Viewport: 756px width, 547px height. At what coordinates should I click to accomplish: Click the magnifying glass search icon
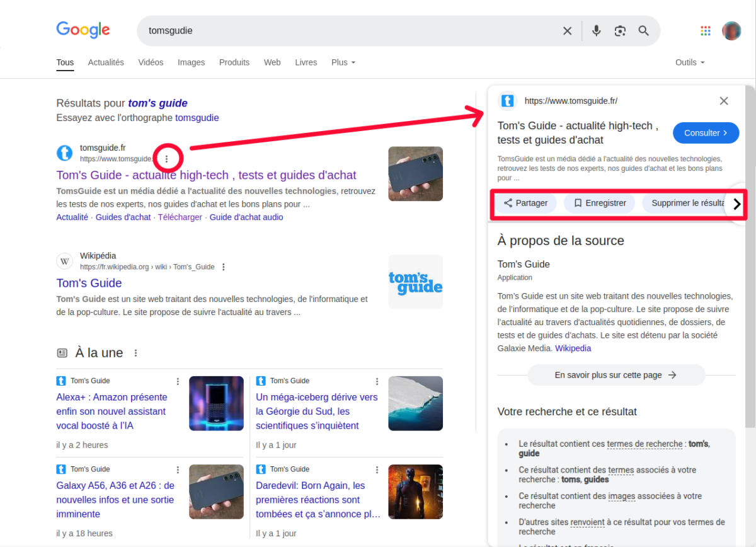[643, 31]
